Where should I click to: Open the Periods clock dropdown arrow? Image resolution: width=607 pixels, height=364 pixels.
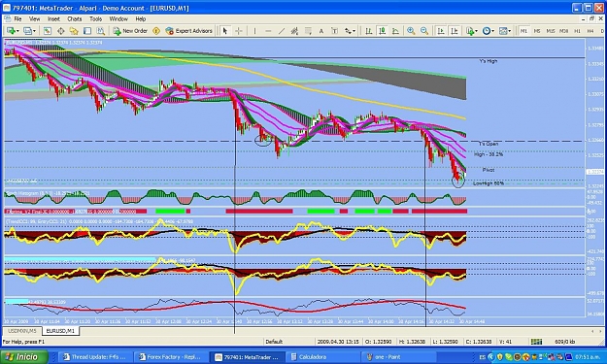pyautogui.click(x=492, y=31)
